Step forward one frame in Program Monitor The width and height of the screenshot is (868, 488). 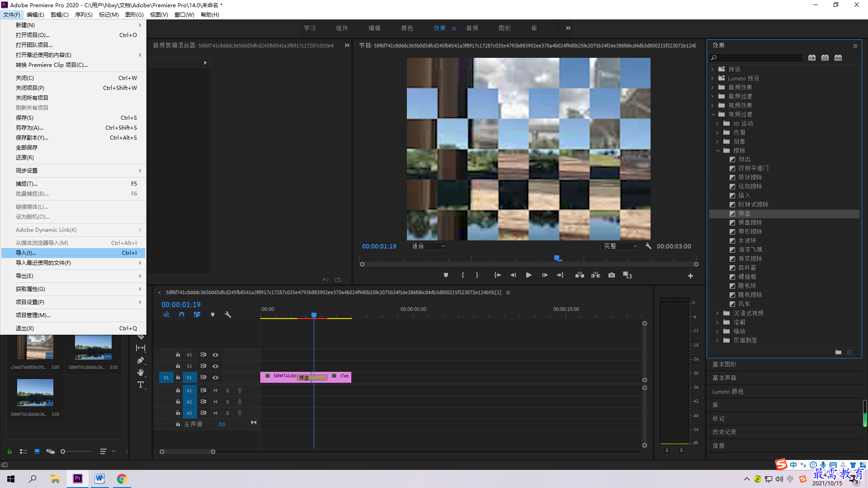tap(545, 275)
